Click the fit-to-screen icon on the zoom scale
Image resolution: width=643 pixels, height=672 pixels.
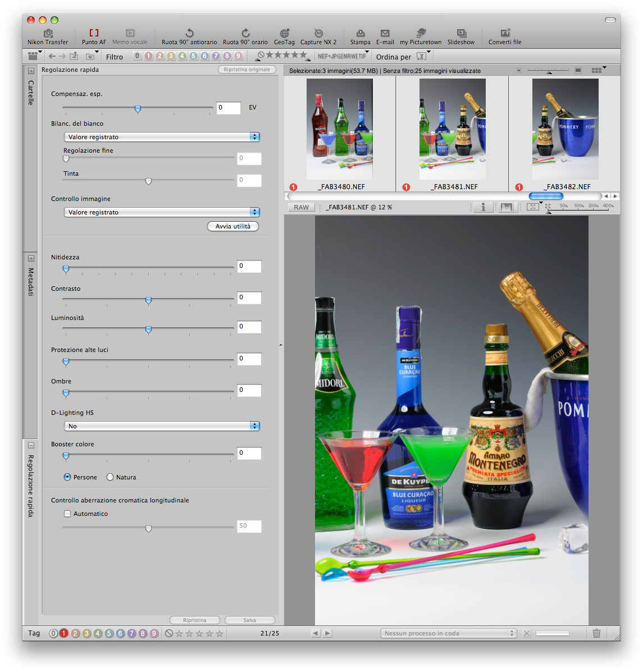click(x=548, y=207)
